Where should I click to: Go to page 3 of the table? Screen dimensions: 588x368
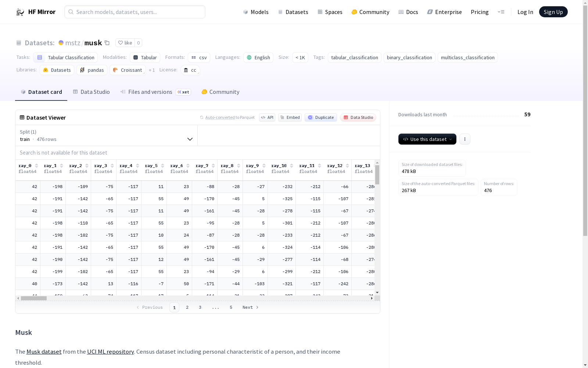click(x=200, y=307)
